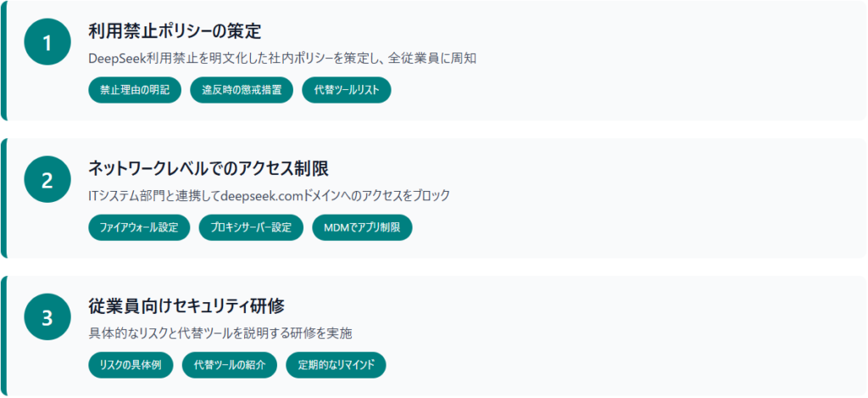868x398 pixels.
Task: Click the teal left border of card 3
Action: tap(3, 334)
